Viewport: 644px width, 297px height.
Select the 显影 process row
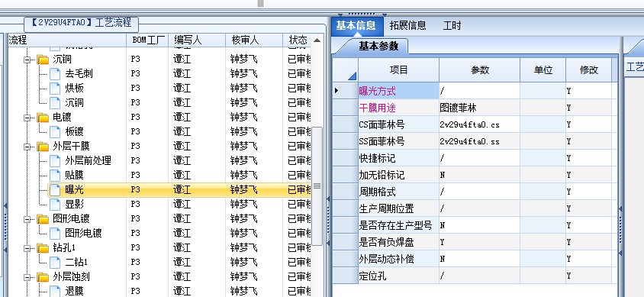tap(179, 204)
